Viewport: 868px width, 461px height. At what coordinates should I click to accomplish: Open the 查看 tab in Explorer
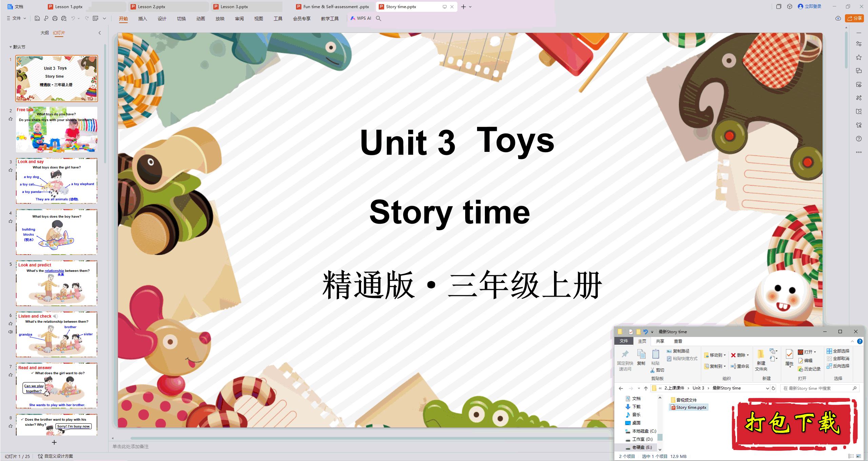678,341
